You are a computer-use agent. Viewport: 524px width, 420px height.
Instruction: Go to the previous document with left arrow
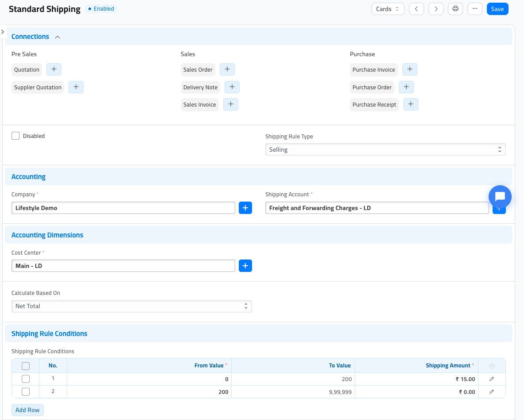417,9
